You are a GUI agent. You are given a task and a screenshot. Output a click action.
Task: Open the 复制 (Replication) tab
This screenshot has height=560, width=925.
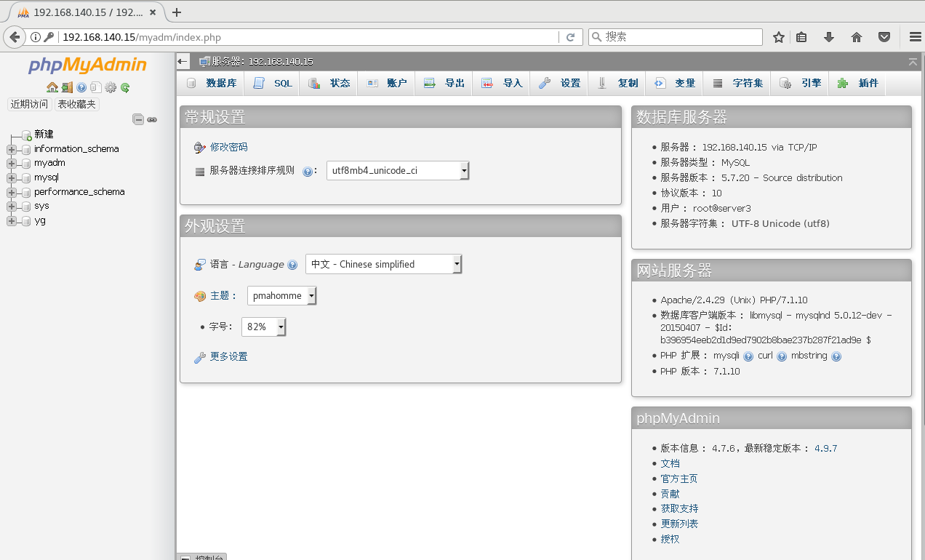click(617, 83)
